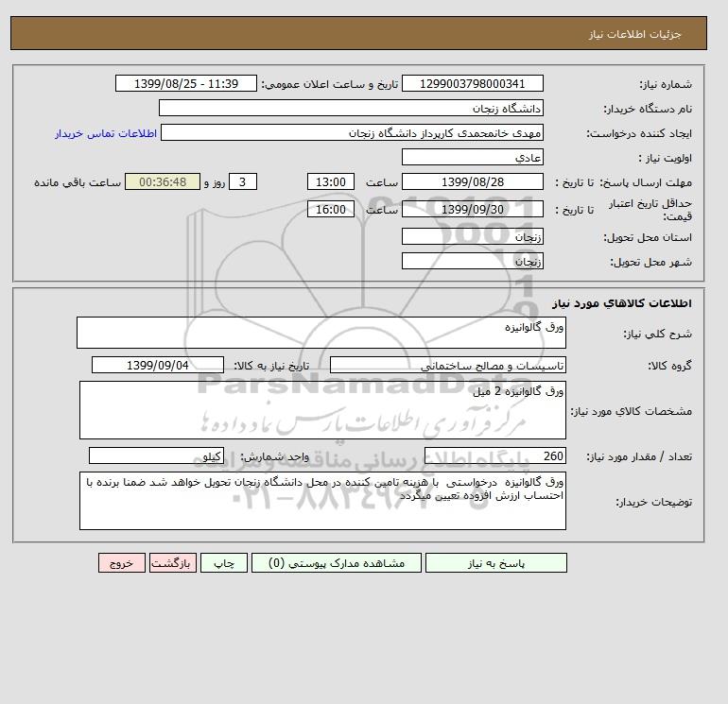Click the شماره نیاز label
Image resolution: width=728 pixels, height=704 pixels.
click(666, 84)
